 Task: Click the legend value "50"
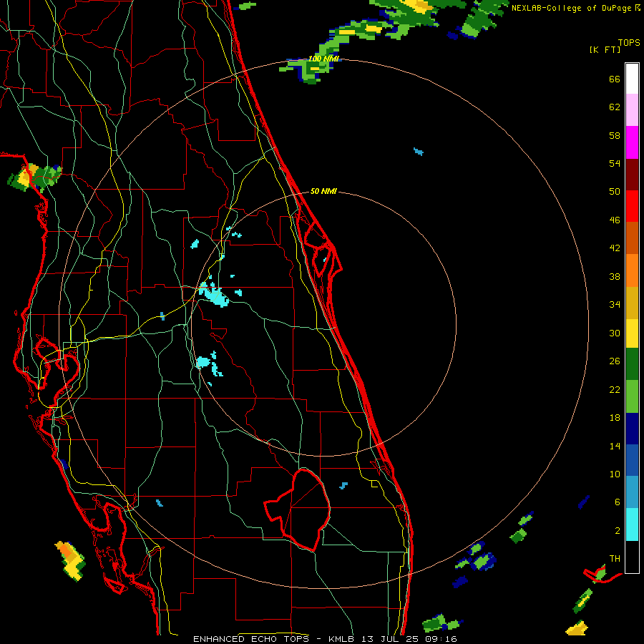(x=615, y=192)
